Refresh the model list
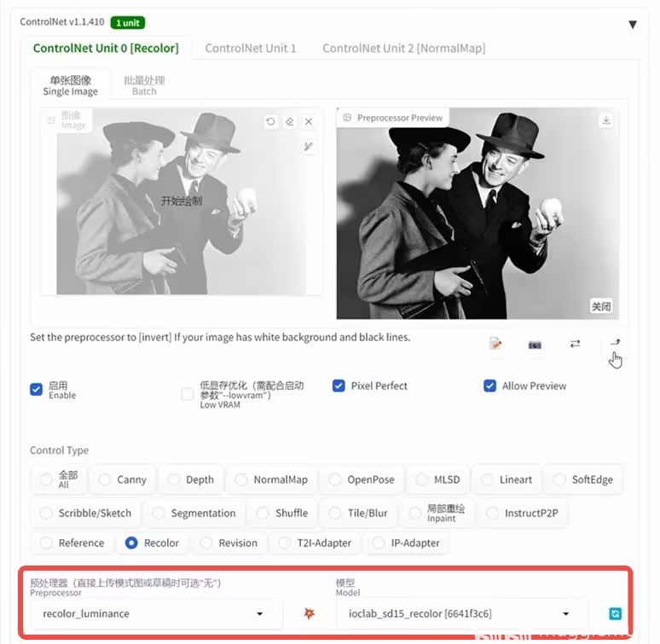 (x=616, y=613)
